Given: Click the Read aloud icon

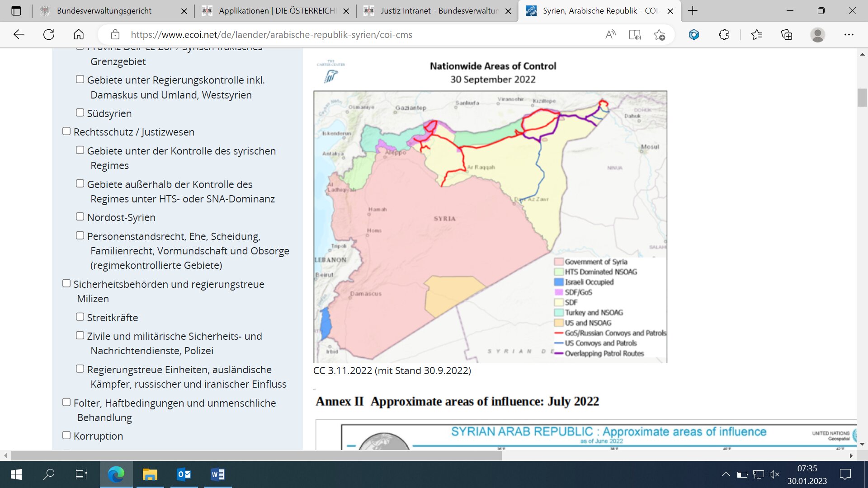Looking at the screenshot, I should (610, 34).
